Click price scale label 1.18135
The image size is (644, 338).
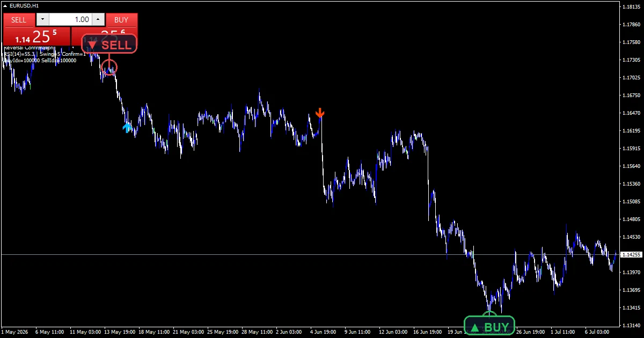click(631, 7)
